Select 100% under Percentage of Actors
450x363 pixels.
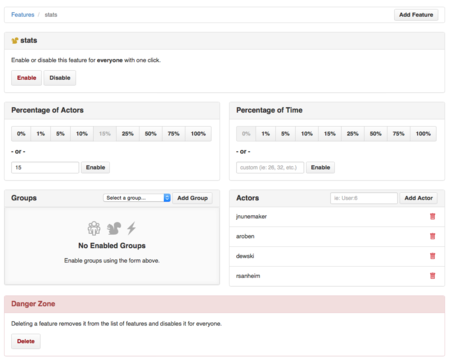[198, 134]
